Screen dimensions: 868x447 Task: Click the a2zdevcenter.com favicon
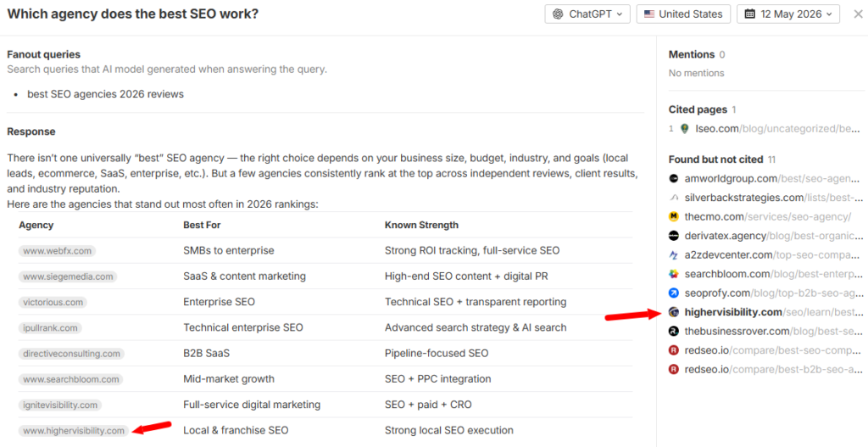point(674,254)
